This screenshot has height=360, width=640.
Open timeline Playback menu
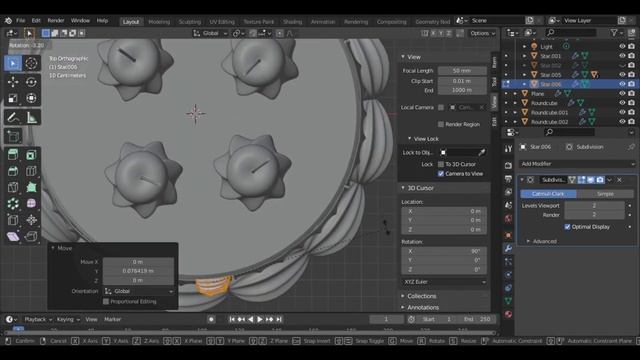click(38, 320)
